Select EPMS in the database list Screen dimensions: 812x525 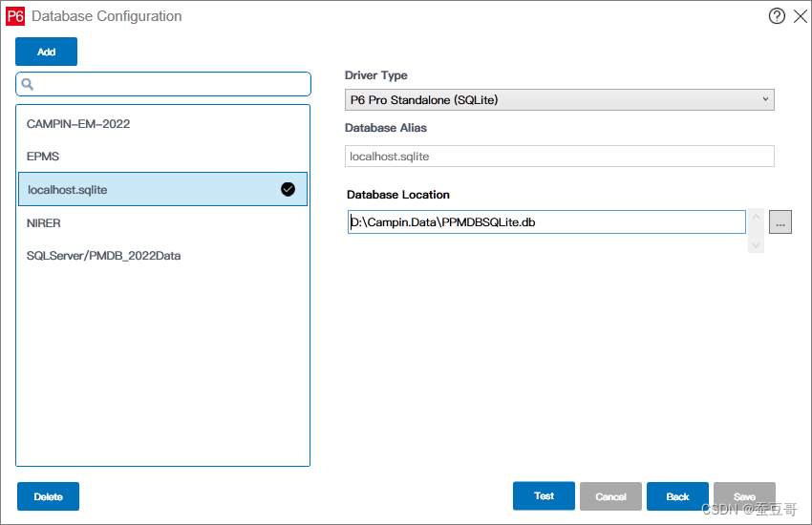coord(162,157)
